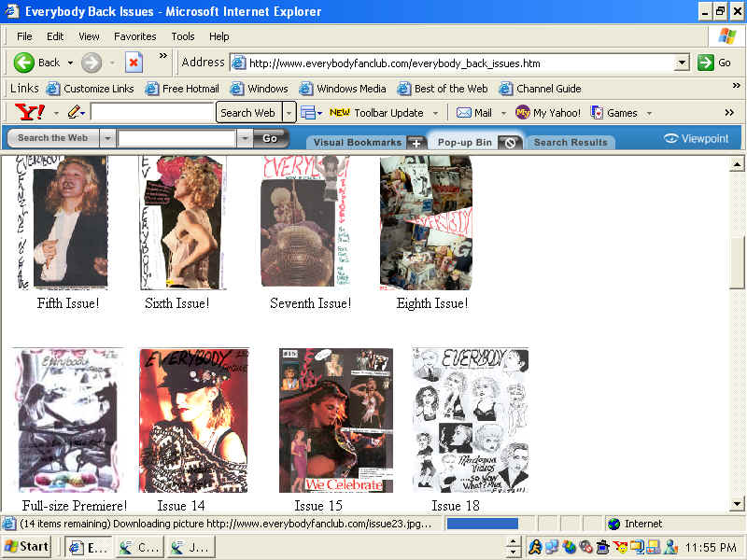Image resolution: width=747 pixels, height=560 pixels.
Task: Open the Windows Media link
Action: [343, 89]
